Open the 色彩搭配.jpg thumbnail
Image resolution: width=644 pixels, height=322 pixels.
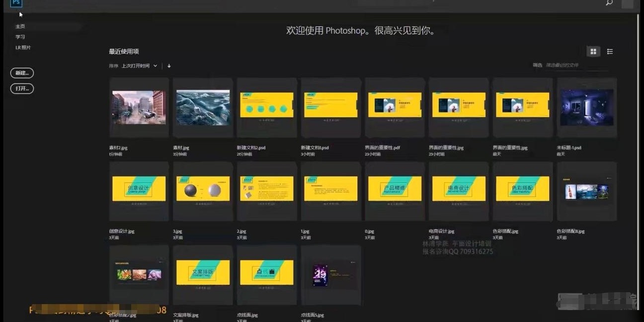click(523, 191)
